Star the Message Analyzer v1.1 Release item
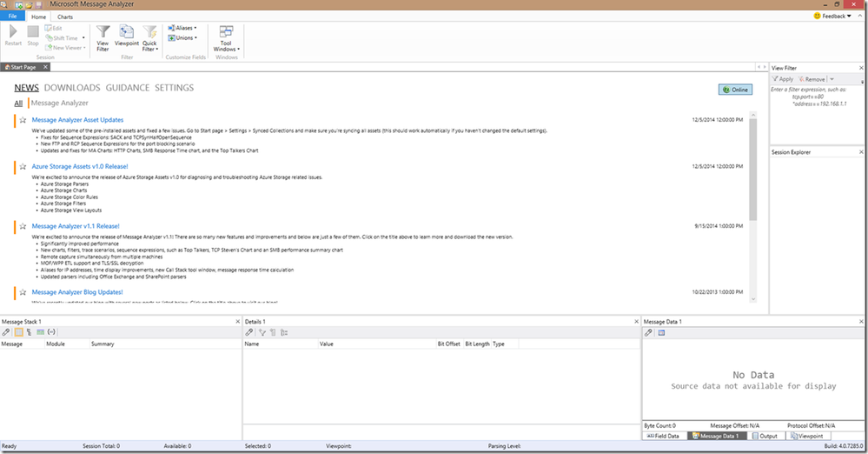The width and height of the screenshot is (868, 454). (x=23, y=226)
